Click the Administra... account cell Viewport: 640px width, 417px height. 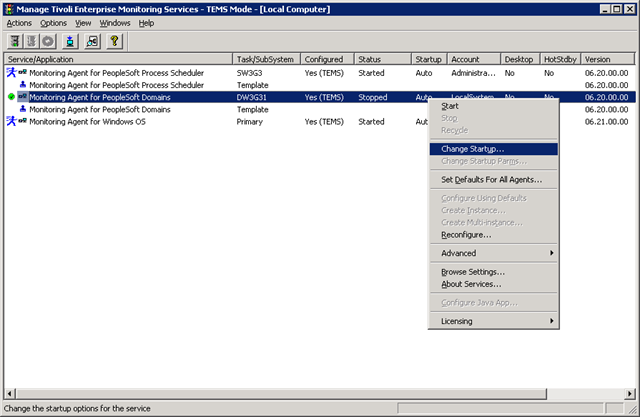(473, 73)
